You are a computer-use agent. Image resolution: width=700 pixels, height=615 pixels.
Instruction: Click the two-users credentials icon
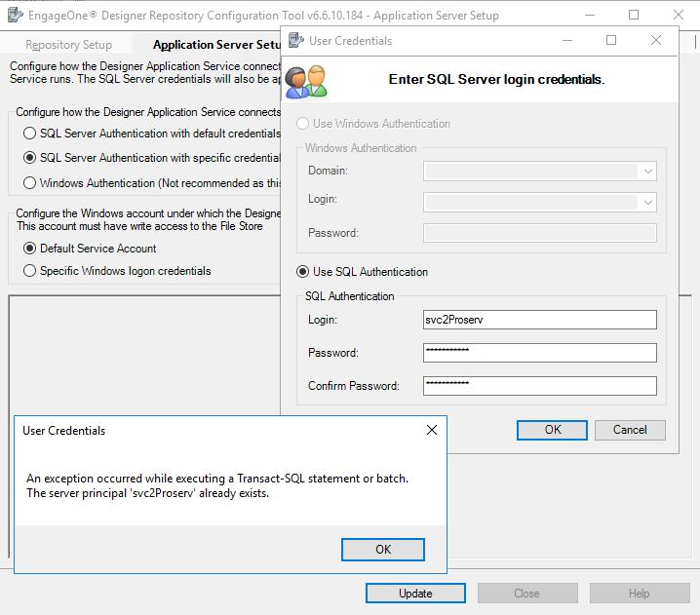(x=306, y=81)
